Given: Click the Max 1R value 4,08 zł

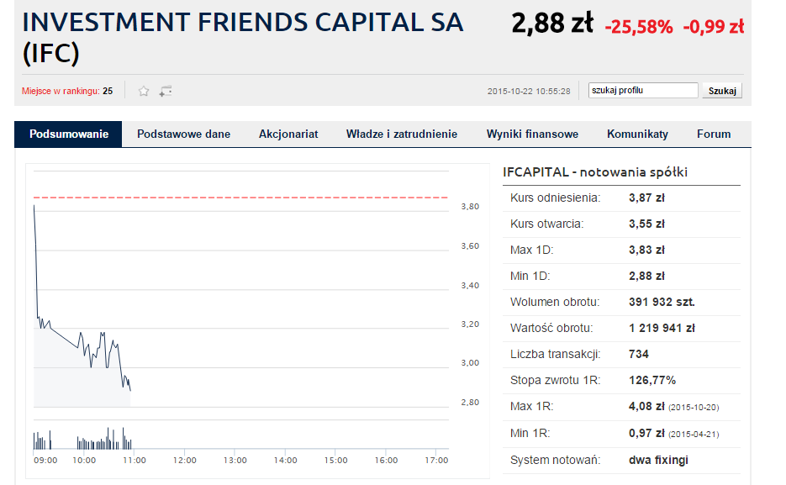Looking at the screenshot, I should click(647, 406).
